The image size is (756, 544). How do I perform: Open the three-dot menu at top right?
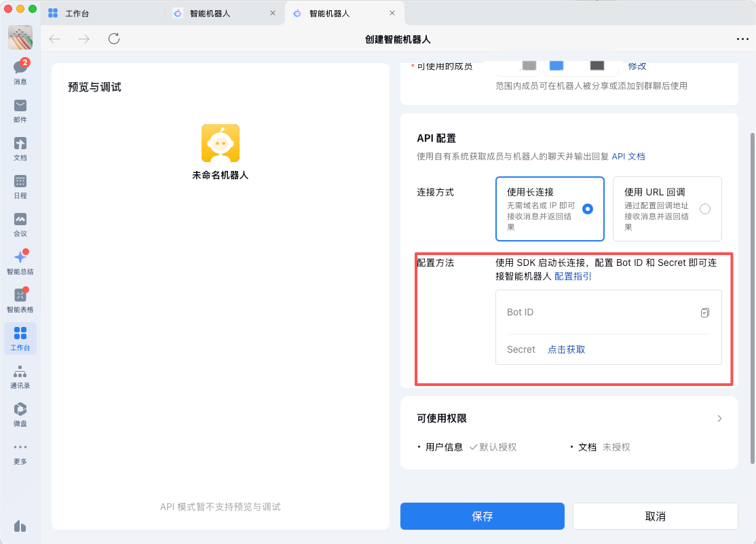coord(742,39)
